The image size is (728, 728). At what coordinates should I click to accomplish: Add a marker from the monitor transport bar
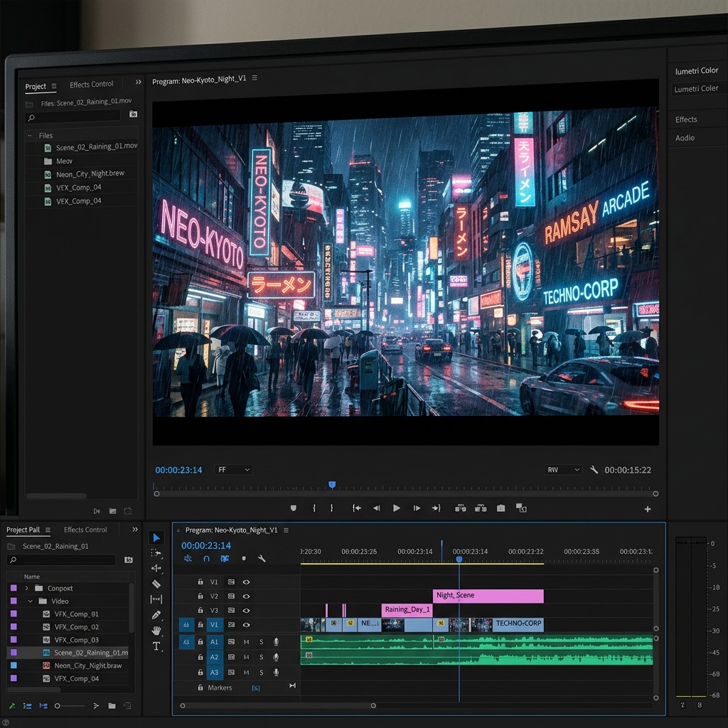[x=294, y=508]
